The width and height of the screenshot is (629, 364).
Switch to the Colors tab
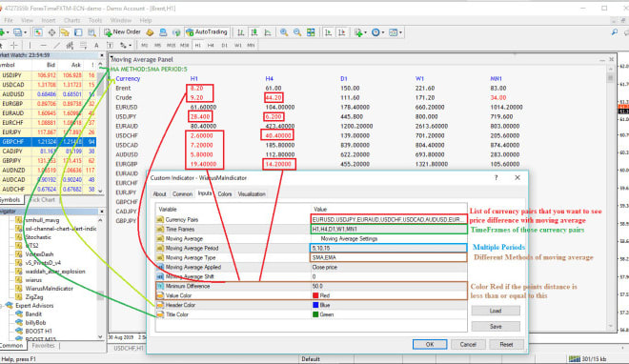[x=225, y=194]
